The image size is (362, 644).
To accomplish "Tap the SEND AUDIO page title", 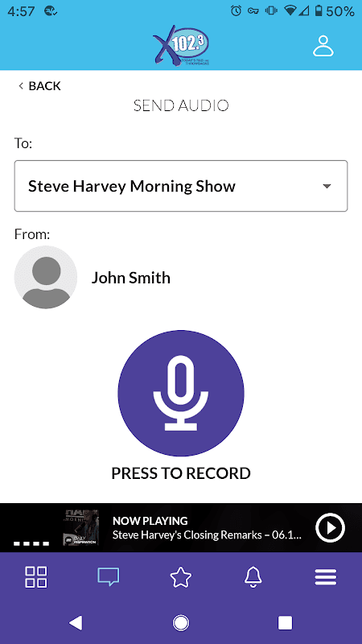I will pyautogui.click(x=181, y=105).
